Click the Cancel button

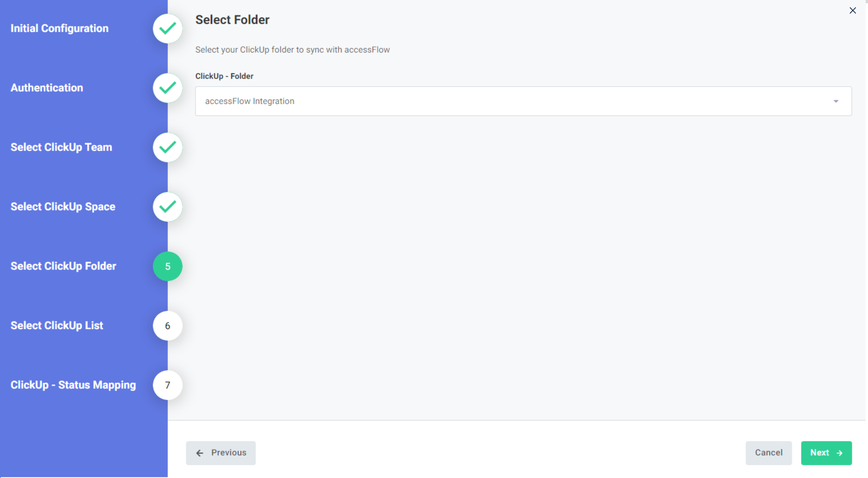[x=769, y=453]
